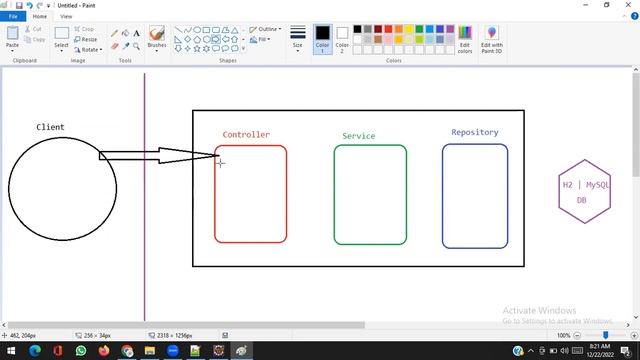Open WhatsApp from the taskbar
The width and height of the screenshot is (640, 360).
[81, 351]
